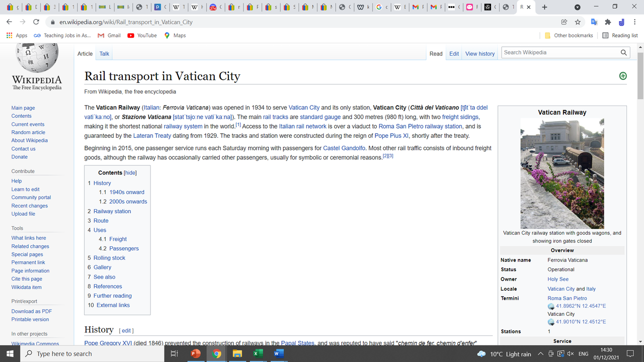Viewport: 644px width, 362px height.
Task: Jump to Rolling stock in contents
Action: point(109,258)
